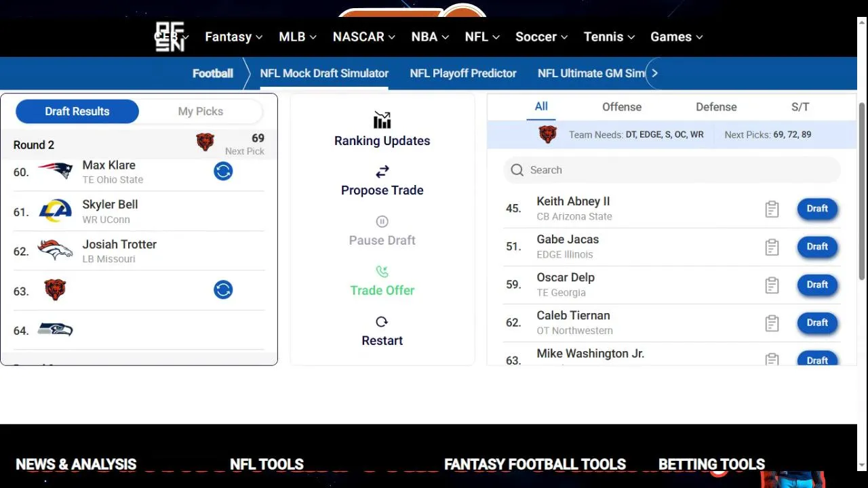Screen dimensions: 868x488
Task: Click refresh icon on pick 60 Max Klare
Action: (223, 171)
